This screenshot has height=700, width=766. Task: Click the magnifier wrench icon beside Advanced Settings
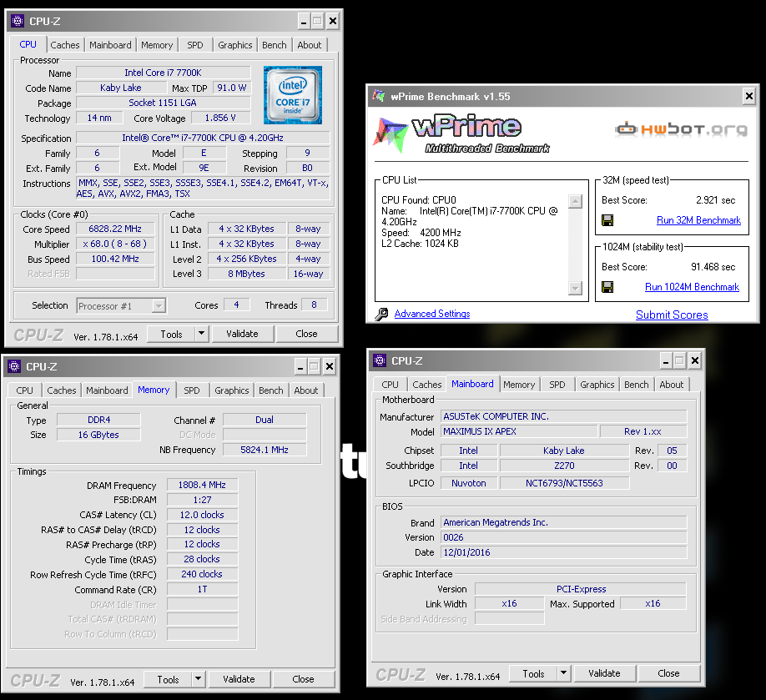pos(381,314)
